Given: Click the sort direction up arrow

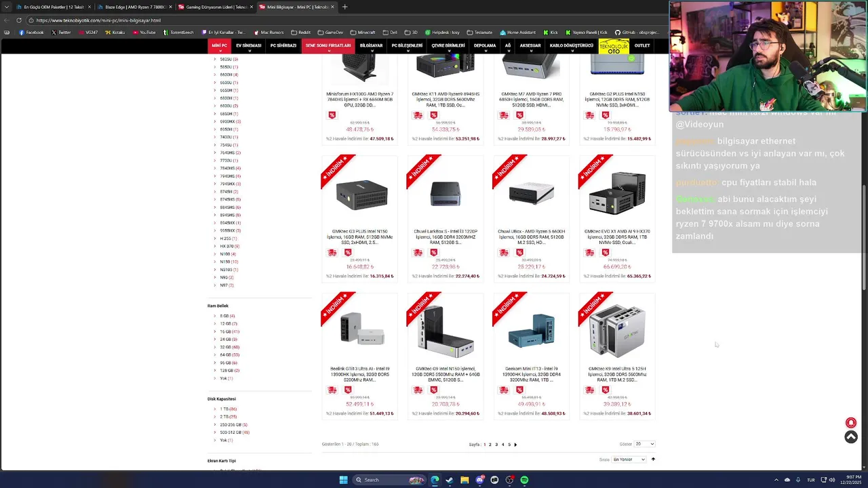Looking at the screenshot, I should [653, 460].
